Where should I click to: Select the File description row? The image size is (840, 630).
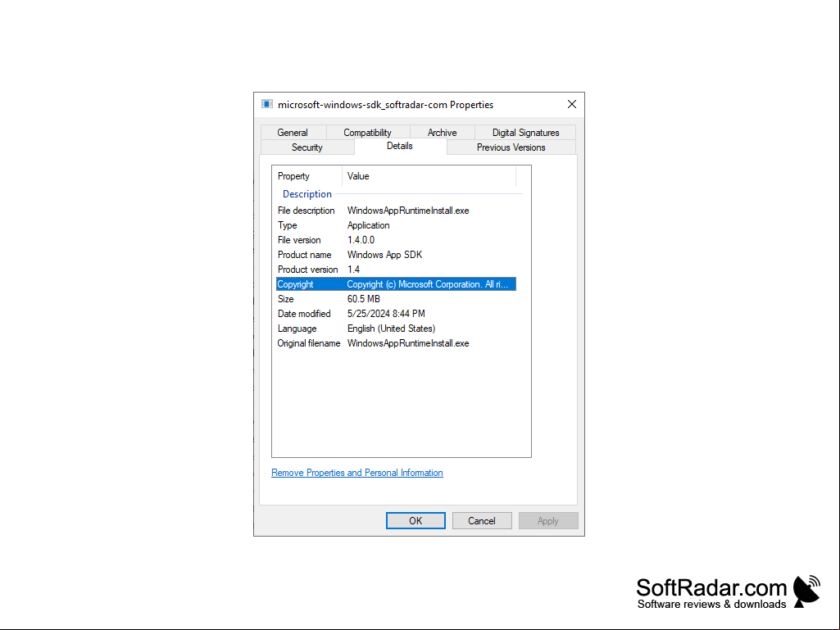(396, 211)
